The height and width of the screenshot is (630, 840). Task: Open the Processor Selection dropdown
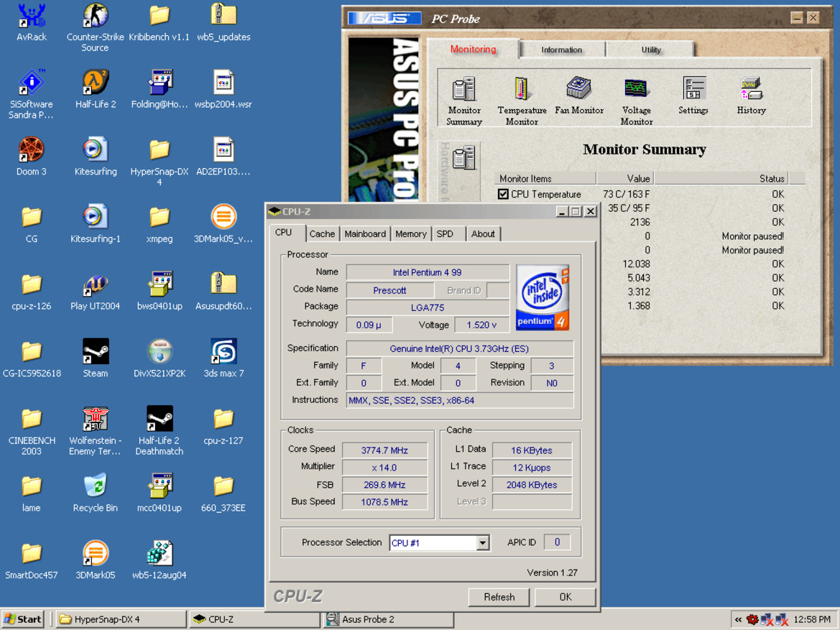pyautogui.click(x=482, y=542)
